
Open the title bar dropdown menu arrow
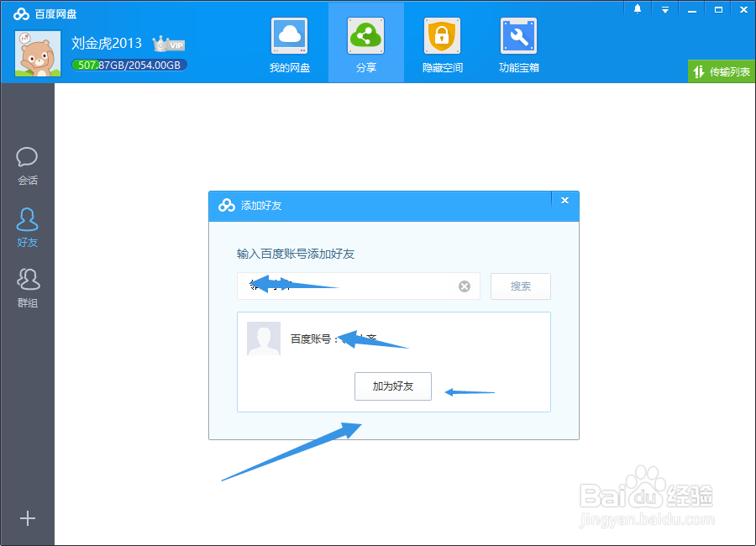[665, 9]
